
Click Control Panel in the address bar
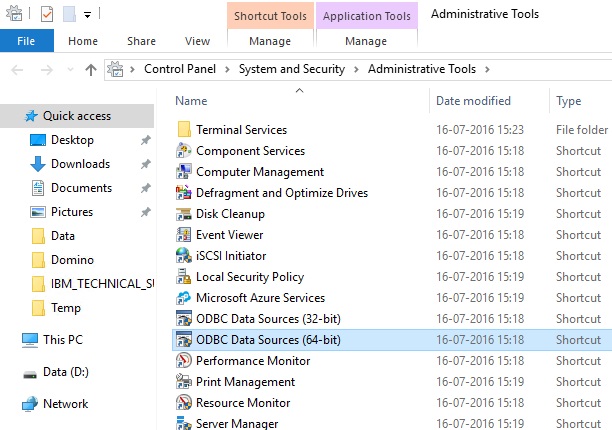(180, 69)
